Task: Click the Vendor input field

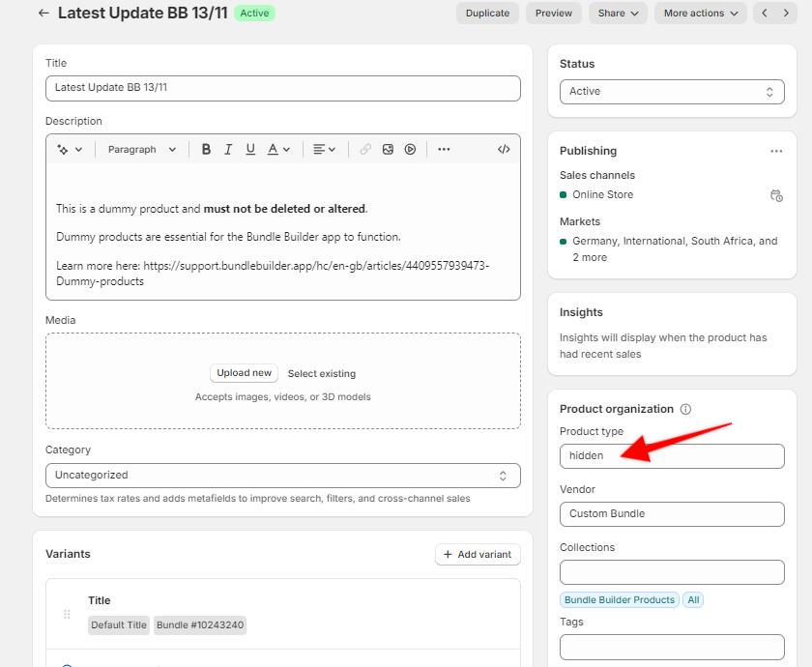Action: pyautogui.click(x=672, y=514)
